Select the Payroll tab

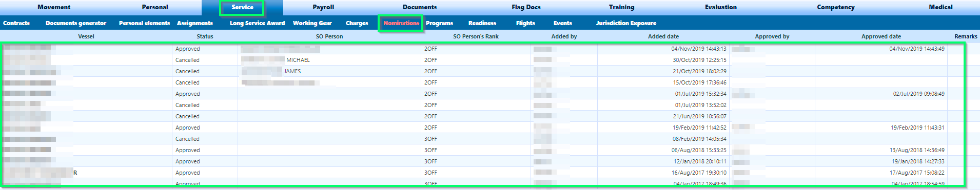click(x=323, y=7)
